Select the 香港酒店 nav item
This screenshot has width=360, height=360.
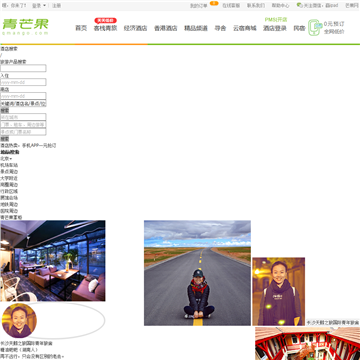click(x=166, y=28)
